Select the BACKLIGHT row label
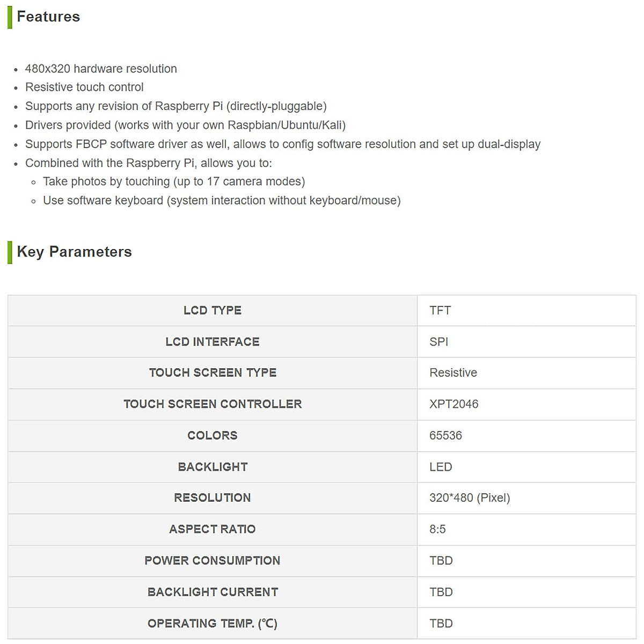644x644 pixels. (213, 467)
